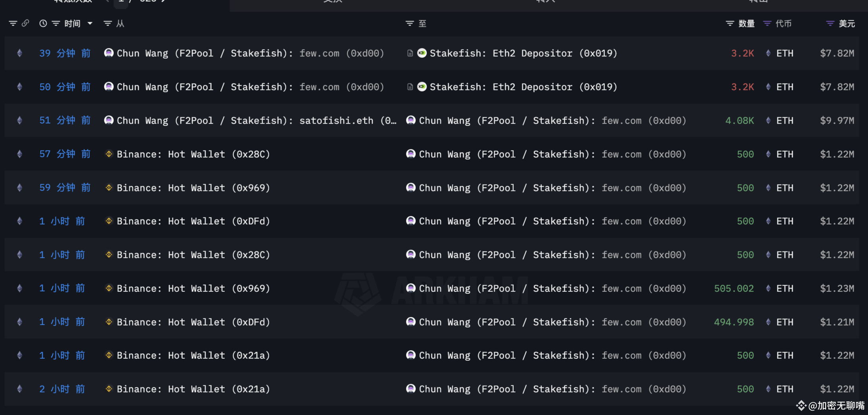Click the Stakefish logo beside Eth2 Depositor
Viewport: 868px width, 415px height.
tap(421, 53)
